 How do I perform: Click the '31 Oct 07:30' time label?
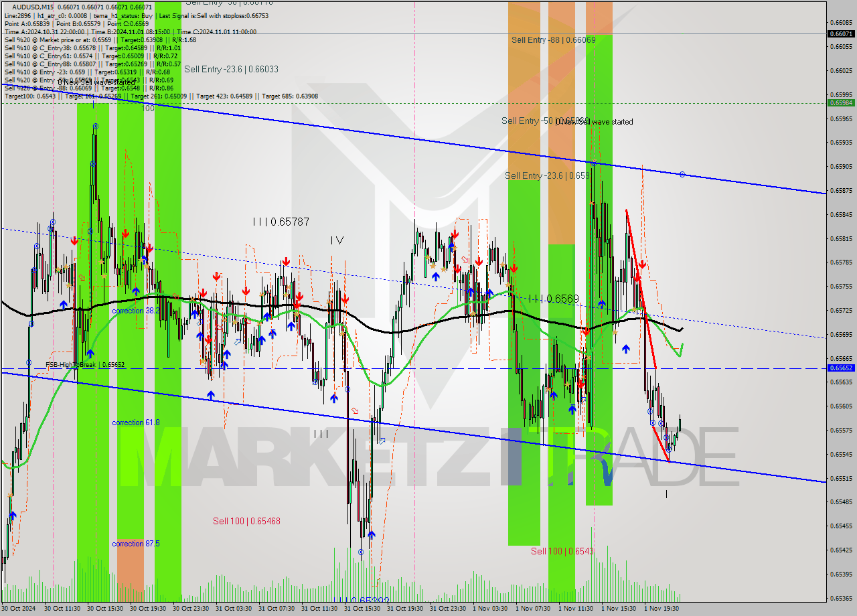[277, 609]
